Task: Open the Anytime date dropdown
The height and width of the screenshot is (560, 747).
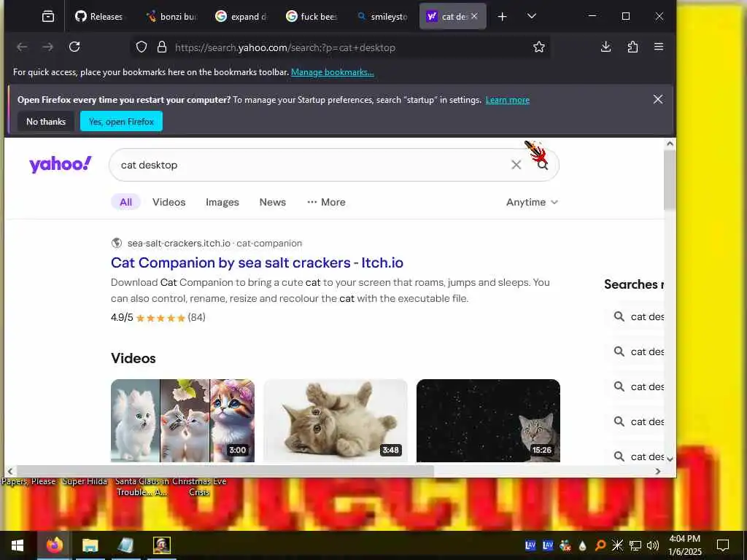Action: [x=532, y=202]
